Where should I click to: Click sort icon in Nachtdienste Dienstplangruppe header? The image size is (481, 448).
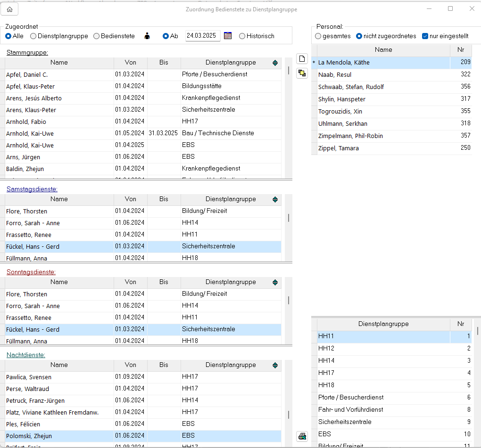click(275, 365)
